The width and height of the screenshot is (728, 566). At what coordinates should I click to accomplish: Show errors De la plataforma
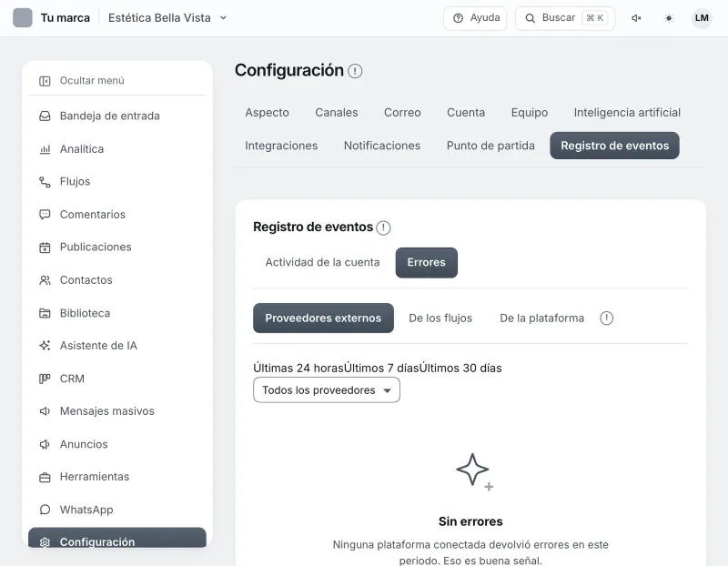coord(541,318)
